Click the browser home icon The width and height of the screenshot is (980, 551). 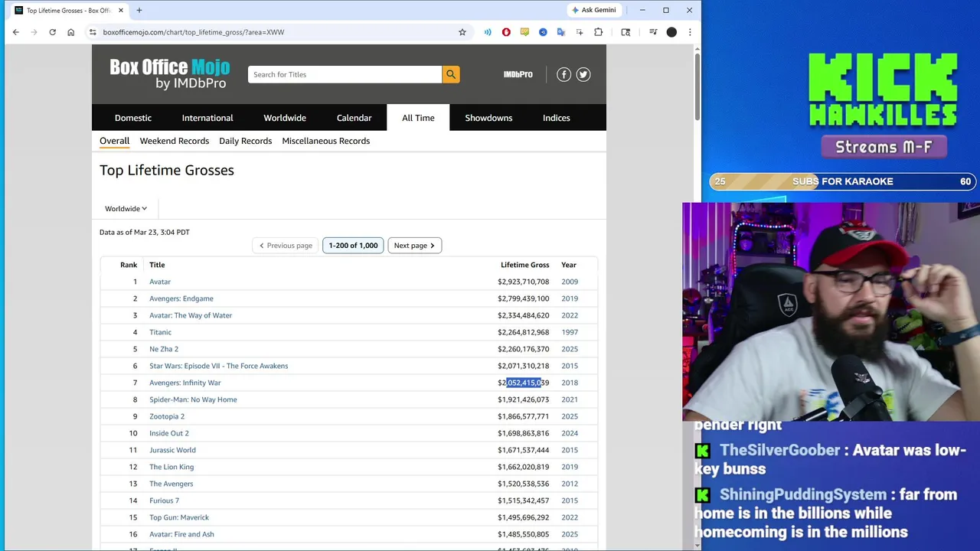pyautogui.click(x=70, y=32)
